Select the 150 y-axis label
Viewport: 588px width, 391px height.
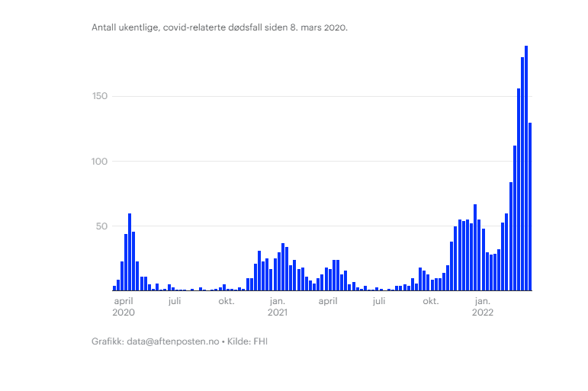click(100, 96)
